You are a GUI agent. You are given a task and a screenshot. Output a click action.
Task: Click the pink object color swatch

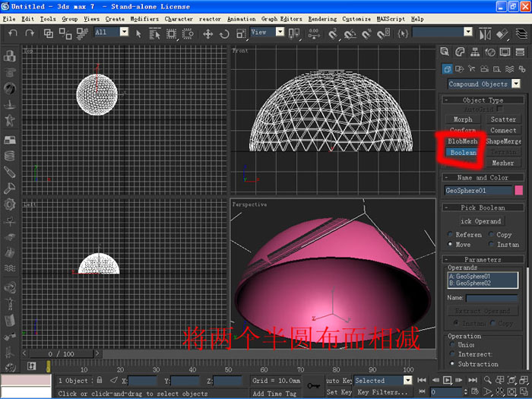518,190
